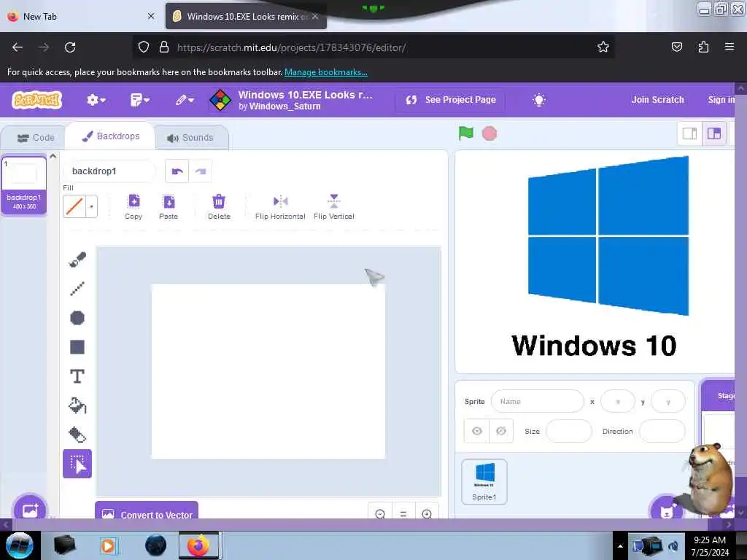Choose a Sprite cat button
The width and height of the screenshot is (747, 560).
coord(667,510)
